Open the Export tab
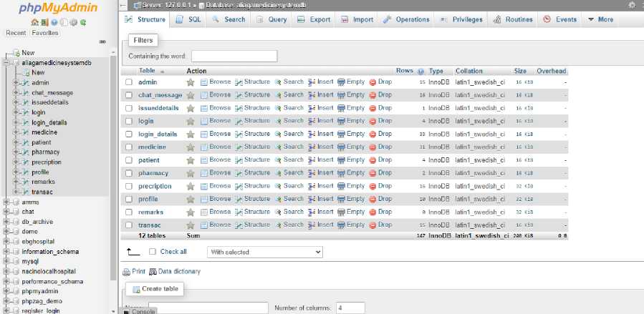 tap(314, 19)
